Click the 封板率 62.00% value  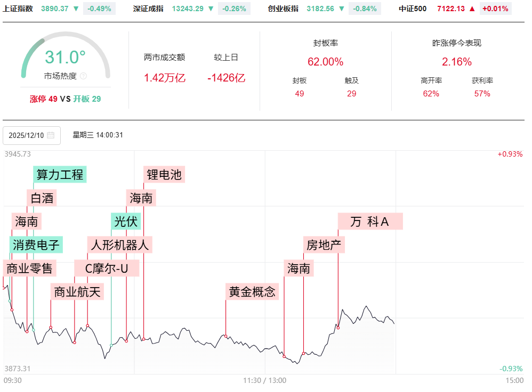pyautogui.click(x=325, y=62)
